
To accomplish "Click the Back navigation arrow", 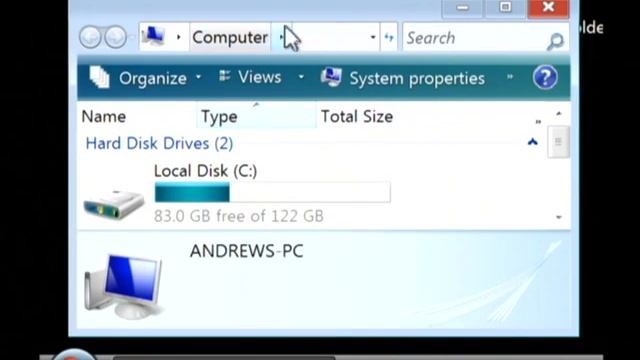I will click(x=90, y=37).
